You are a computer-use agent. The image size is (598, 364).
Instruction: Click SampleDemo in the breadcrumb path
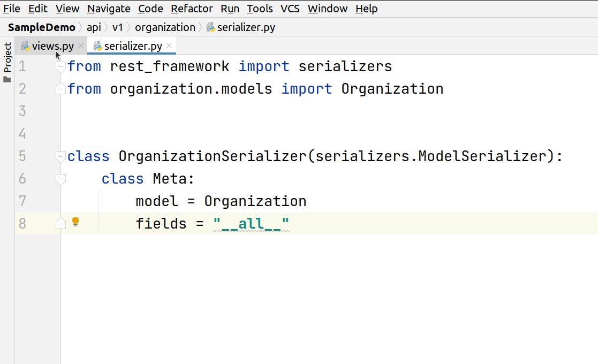coord(42,27)
